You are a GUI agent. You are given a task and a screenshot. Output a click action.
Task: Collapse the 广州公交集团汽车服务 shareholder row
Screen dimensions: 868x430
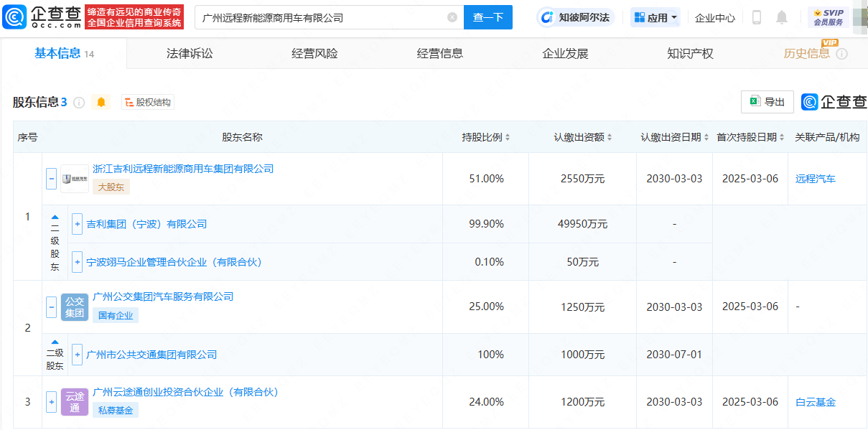(x=52, y=307)
